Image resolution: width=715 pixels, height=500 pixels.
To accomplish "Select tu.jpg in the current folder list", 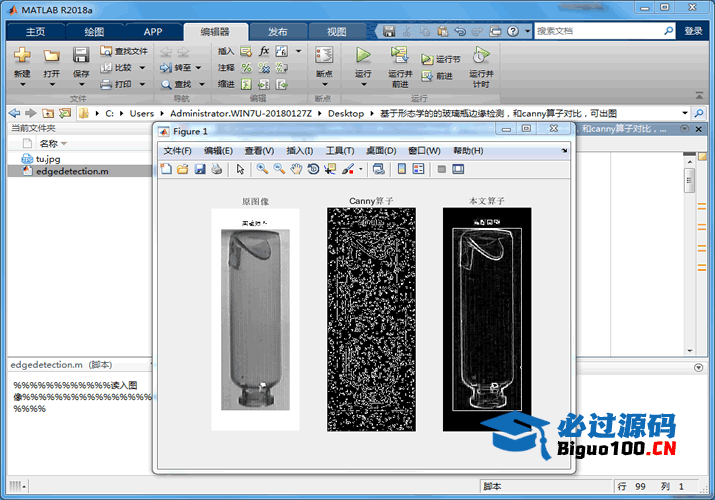I will click(x=48, y=158).
